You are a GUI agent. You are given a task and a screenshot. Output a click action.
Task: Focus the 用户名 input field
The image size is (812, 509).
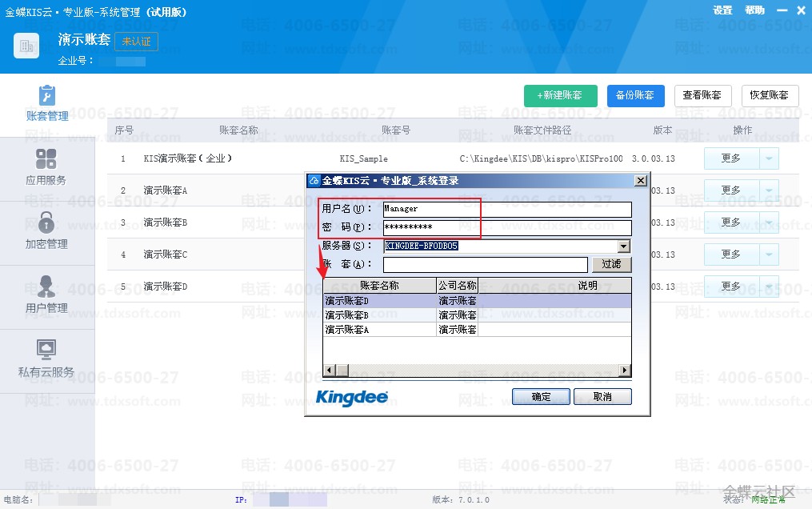(507, 209)
